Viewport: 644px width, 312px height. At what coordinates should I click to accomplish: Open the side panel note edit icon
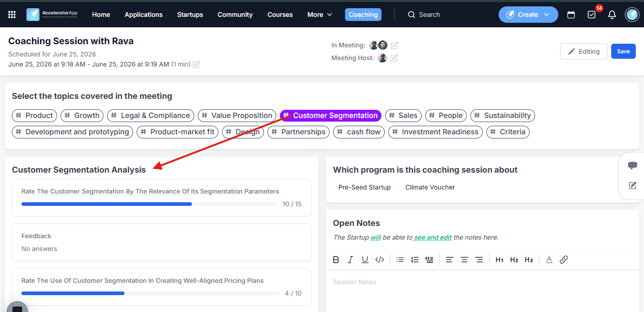click(632, 185)
